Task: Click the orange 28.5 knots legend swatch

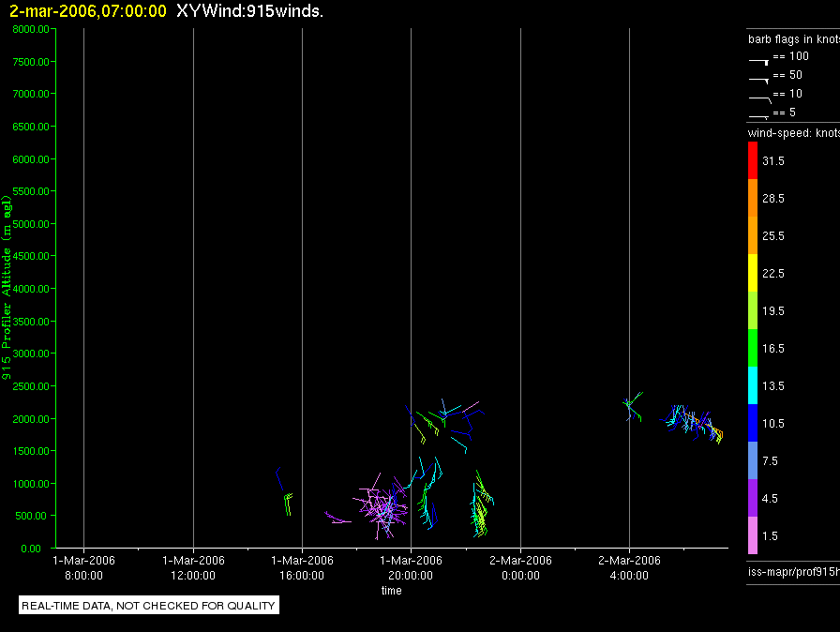Action: [753, 198]
